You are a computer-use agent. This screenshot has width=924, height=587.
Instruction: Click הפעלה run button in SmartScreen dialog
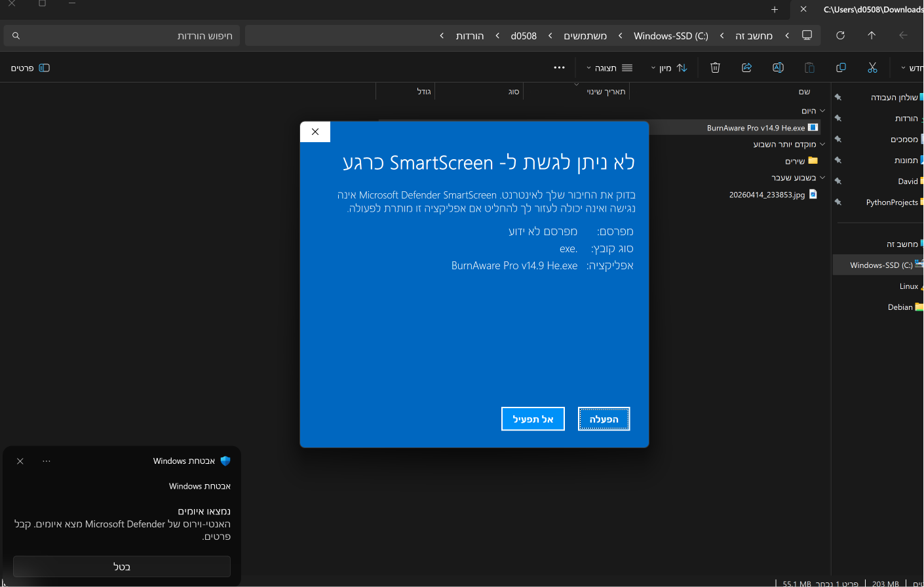tap(604, 419)
